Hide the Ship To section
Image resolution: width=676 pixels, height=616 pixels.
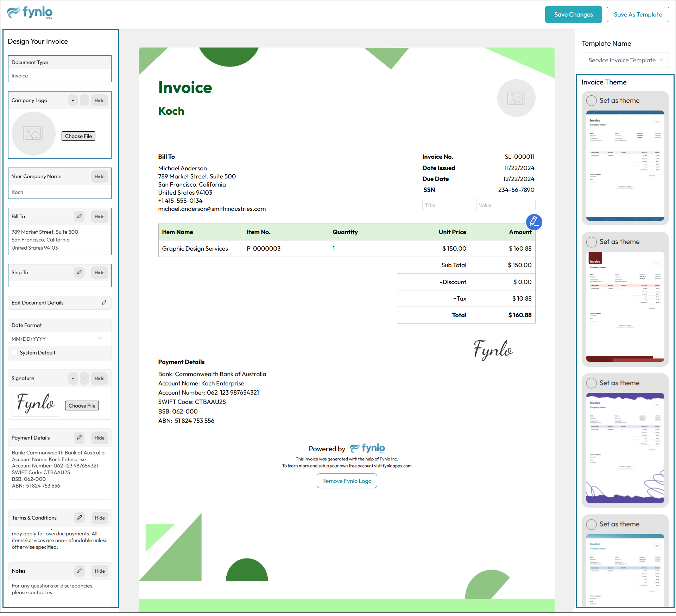click(100, 272)
